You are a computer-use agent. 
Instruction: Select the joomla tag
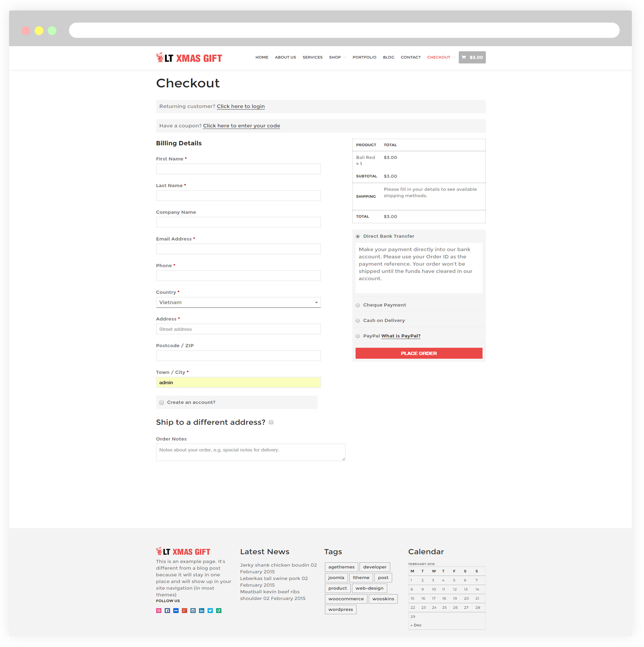[336, 578]
